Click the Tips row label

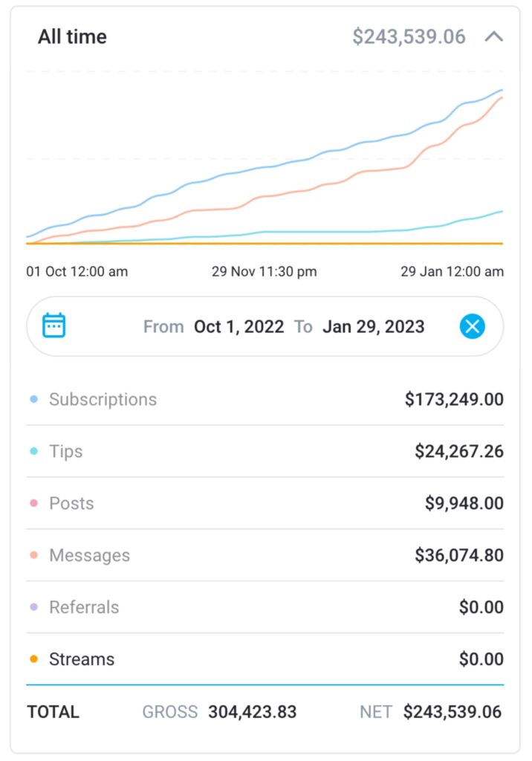66,451
